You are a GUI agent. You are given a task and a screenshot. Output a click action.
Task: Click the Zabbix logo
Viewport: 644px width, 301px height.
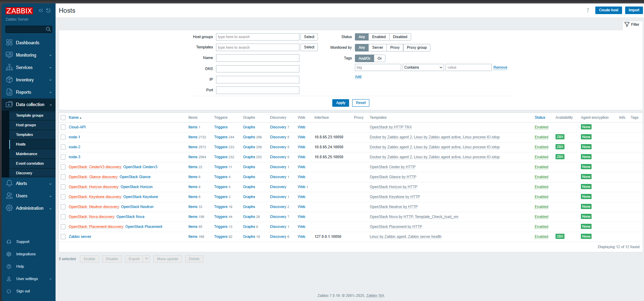click(19, 11)
